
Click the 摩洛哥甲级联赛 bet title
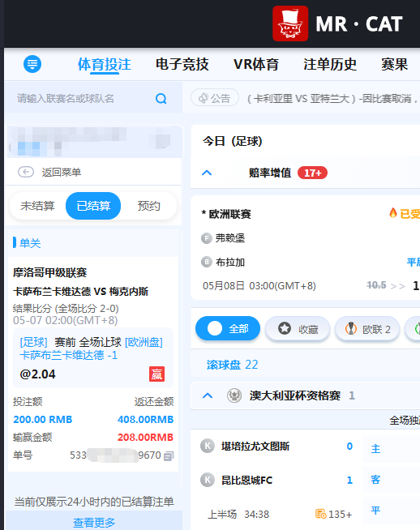coord(49,272)
